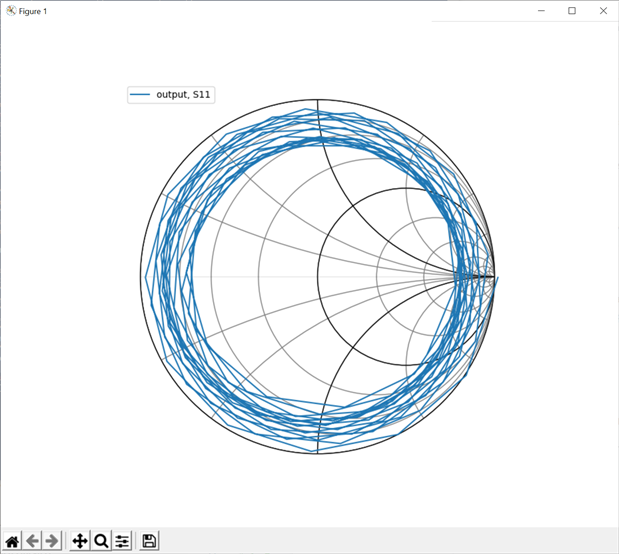Save the figure to file
This screenshot has width=619, height=554.
(149, 541)
